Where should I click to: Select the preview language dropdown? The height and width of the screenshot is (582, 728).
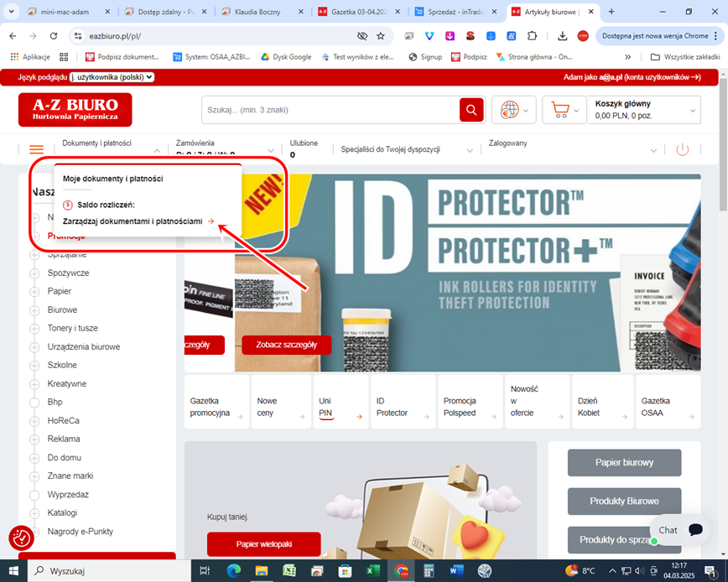[112, 77]
